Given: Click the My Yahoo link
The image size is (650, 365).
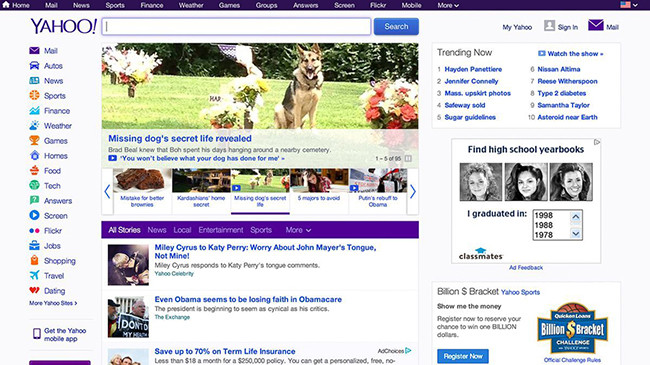Looking at the screenshot, I should (x=517, y=27).
